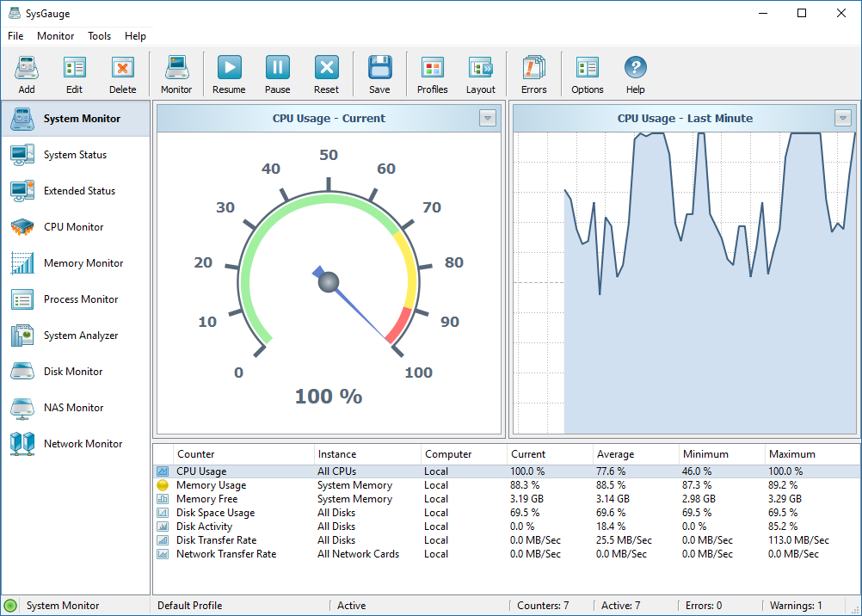Click Default Profile in the status bar
The width and height of the screenshot is (862, 616).
189,606
